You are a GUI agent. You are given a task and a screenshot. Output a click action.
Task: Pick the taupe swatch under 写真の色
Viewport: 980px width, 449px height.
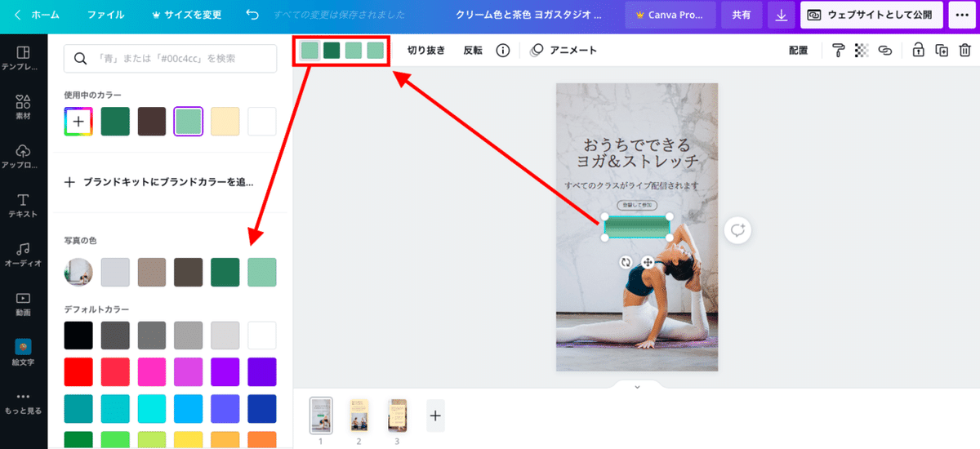152,272
